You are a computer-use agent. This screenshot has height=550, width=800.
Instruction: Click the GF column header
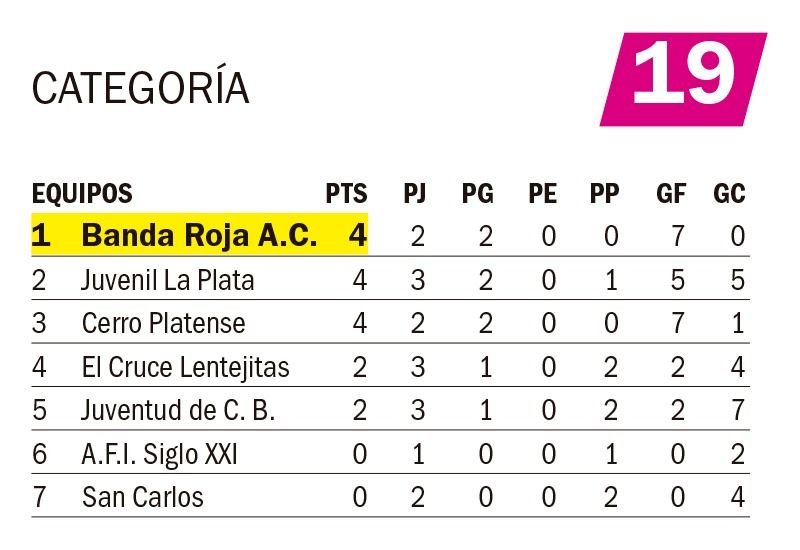[671, 193]
